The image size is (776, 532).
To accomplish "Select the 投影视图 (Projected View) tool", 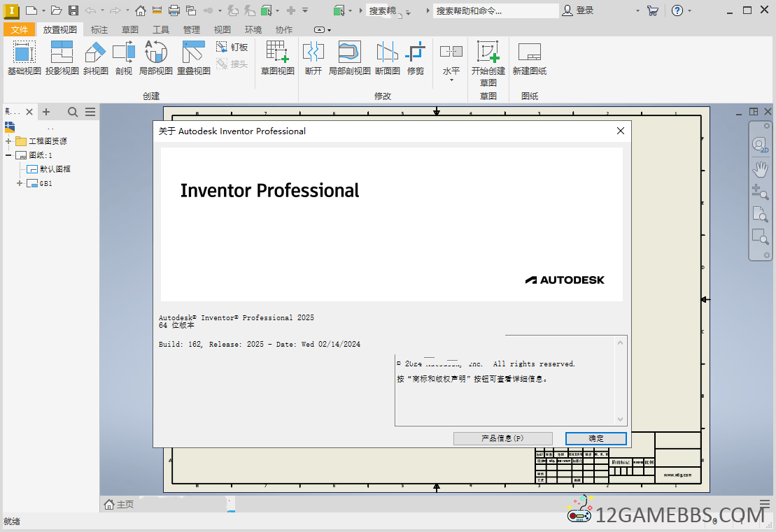I will [62, 58].
